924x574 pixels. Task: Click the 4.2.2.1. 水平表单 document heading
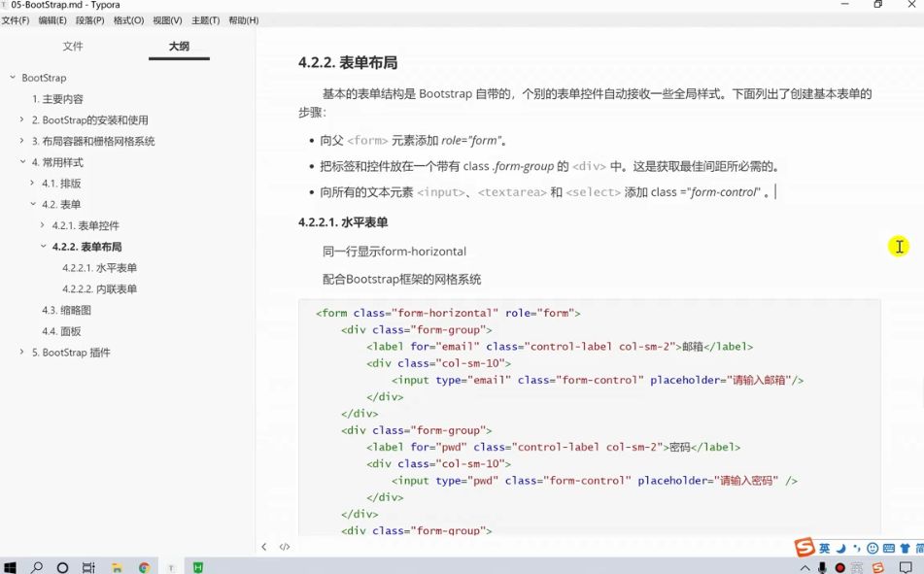(x=343, y=222)
